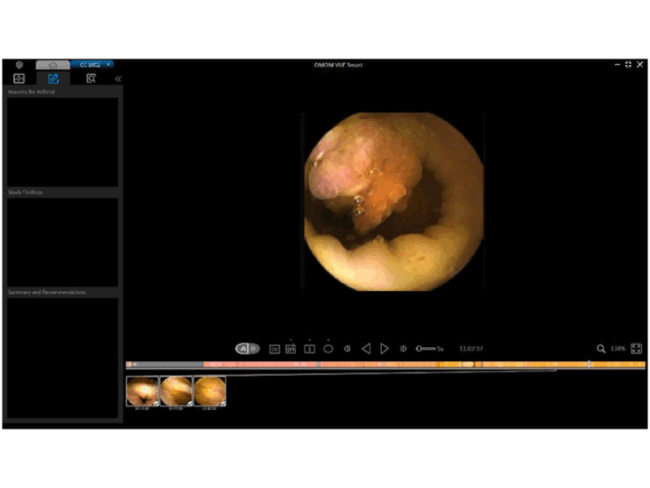This screenshot has height=488, width=650.
Task: Collapse the left sidebar with double chevron
Action: coord(118,78)
